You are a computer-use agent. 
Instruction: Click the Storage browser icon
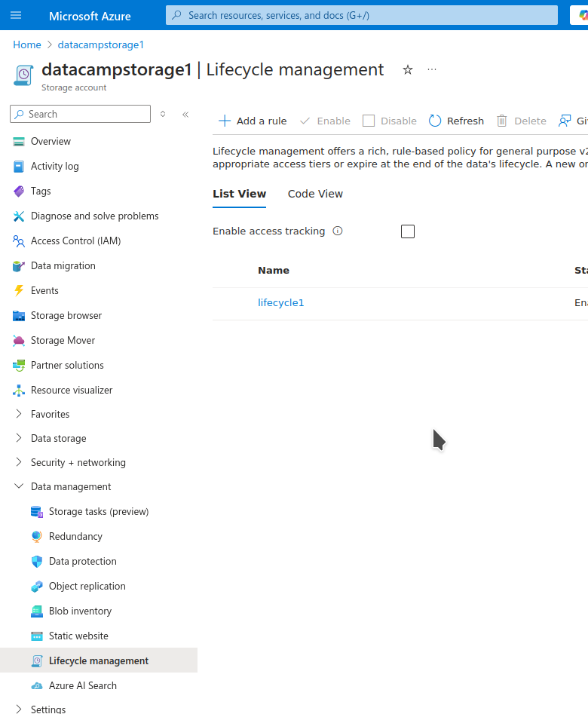pos(19,316)
